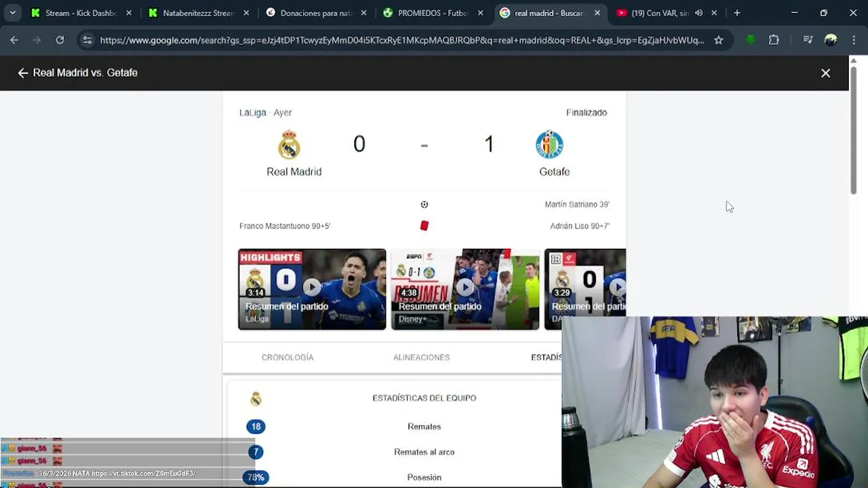Click the Real Madrid crest
This screenshot has height=488, width=868.
coord(289,144)
